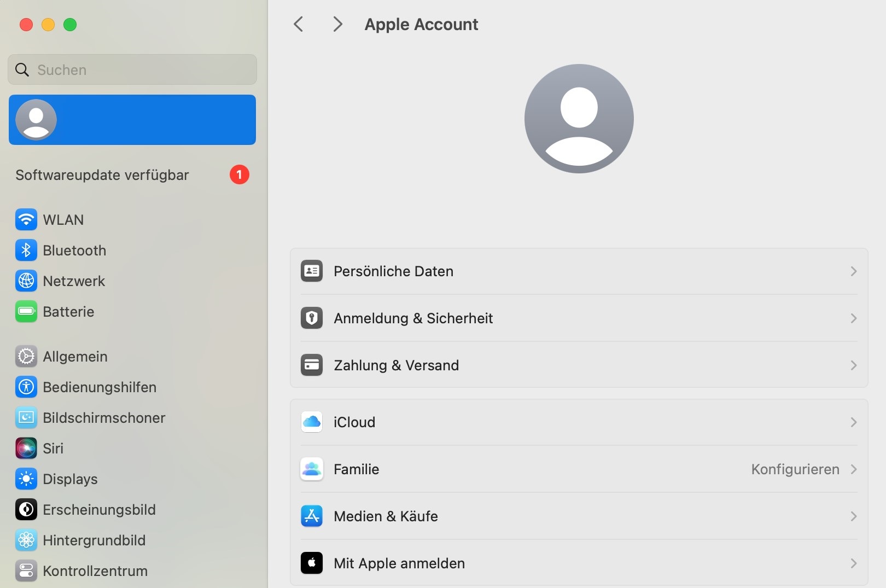
Task: Go forward with the right arrow
Action: [x=337, y=24]
